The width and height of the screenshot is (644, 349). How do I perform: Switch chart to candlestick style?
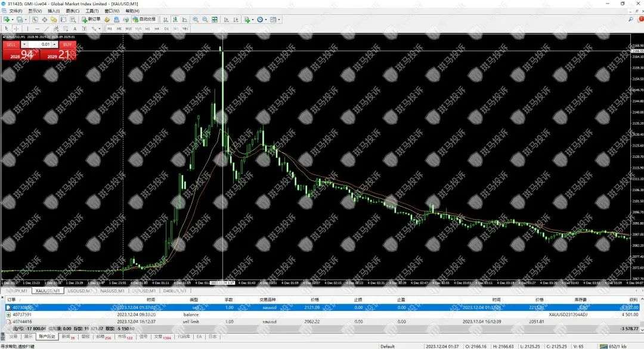pyautogui.click(x=175, y=19)
